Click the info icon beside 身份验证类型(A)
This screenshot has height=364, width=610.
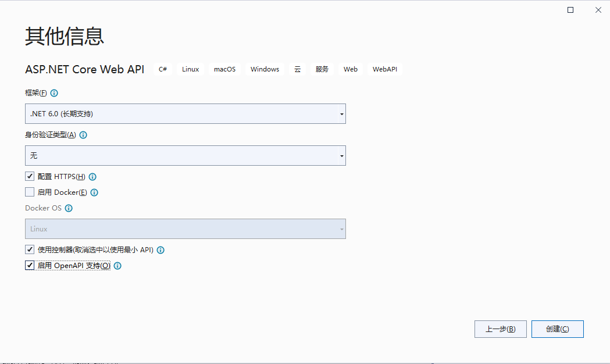[83, 135]
